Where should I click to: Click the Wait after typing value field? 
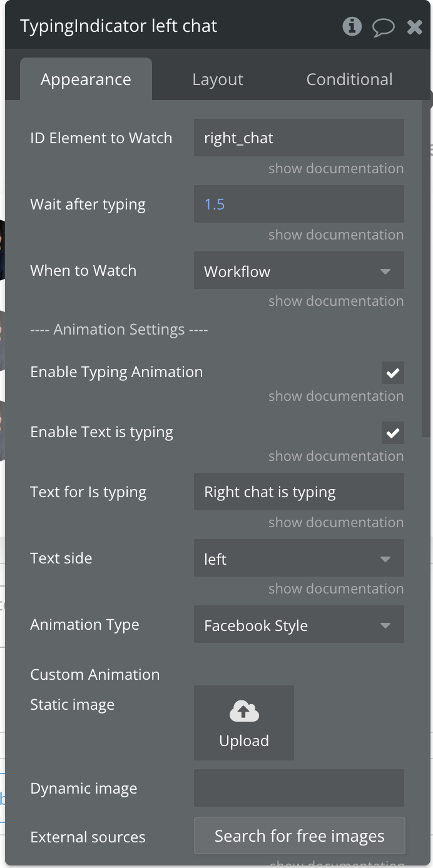pyautogui.click(x=299, y=204)
